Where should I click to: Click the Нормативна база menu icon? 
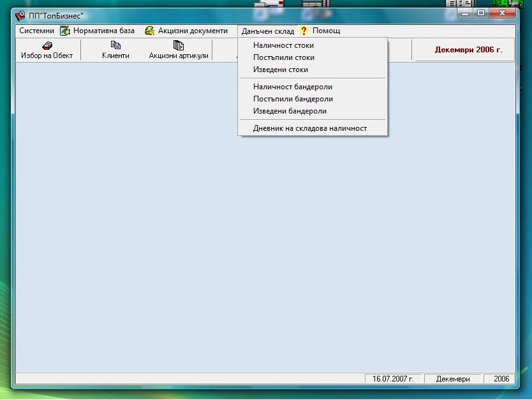tap(65, 31)
